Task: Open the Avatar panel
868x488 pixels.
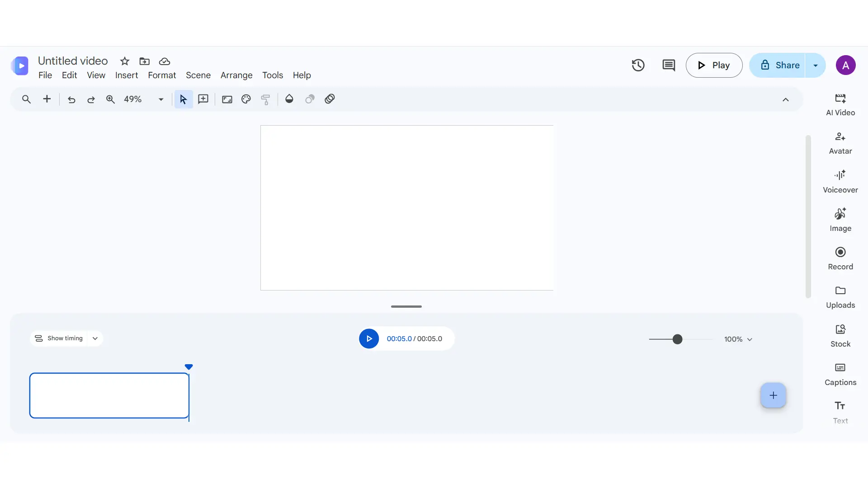Action: 840,143
